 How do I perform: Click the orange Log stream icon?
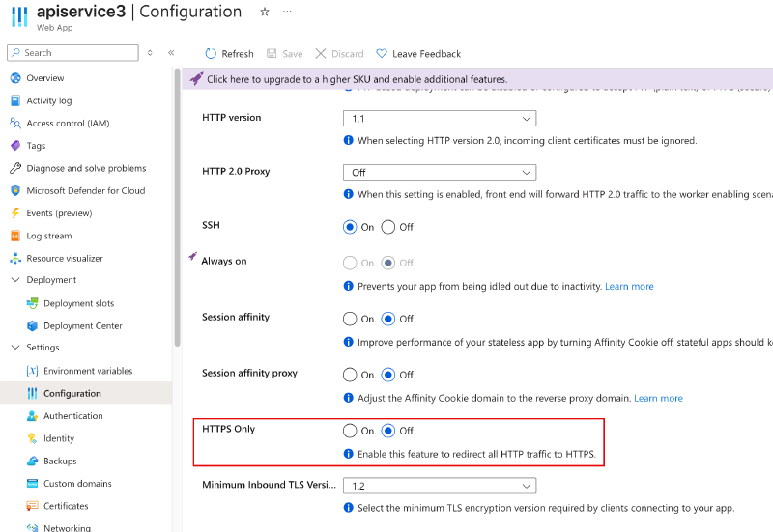tap(15, 236)
